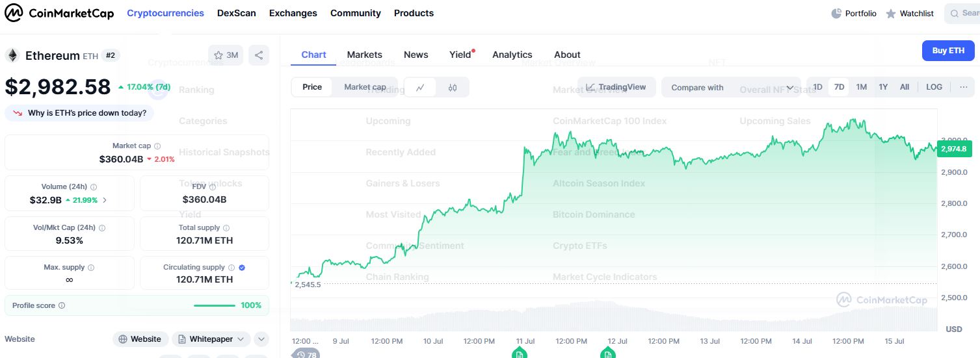Select the Market cap chart toggle
The width and height of the screenshot is (980, 358).
[x=365, y=87]
